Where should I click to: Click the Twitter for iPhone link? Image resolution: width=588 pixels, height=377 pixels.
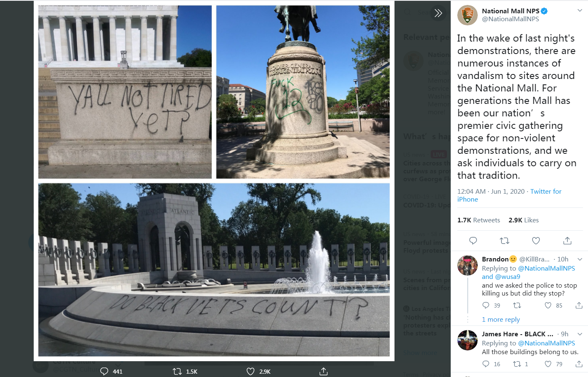509,195
